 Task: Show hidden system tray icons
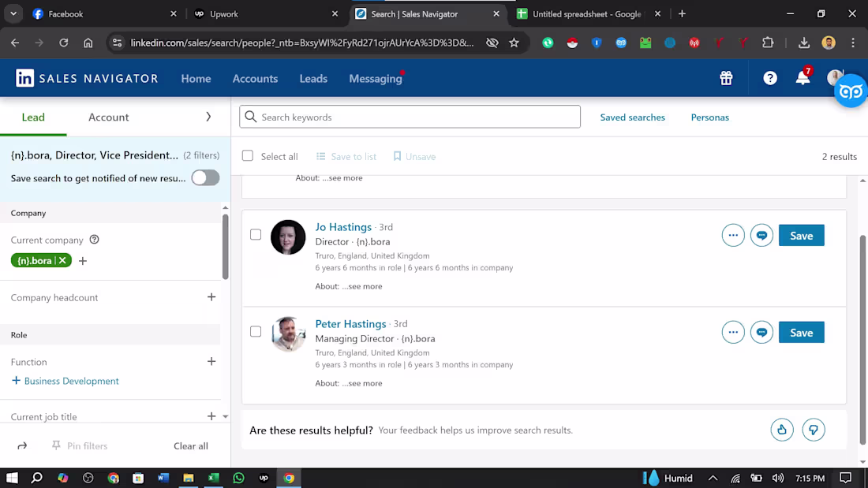pos(713,478)
